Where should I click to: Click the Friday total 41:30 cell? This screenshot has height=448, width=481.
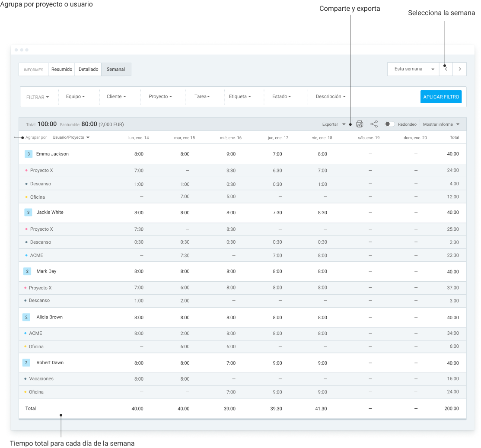click(x=321, y=409)
